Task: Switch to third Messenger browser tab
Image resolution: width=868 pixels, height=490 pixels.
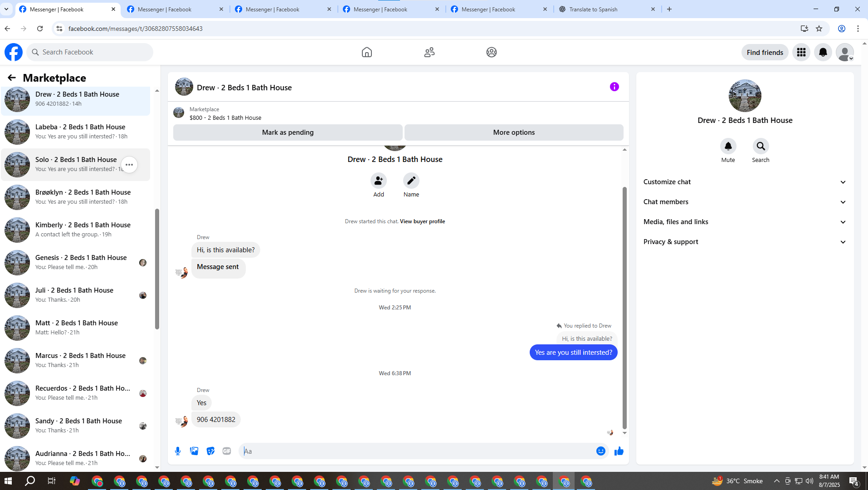Action: click(283, 9)
